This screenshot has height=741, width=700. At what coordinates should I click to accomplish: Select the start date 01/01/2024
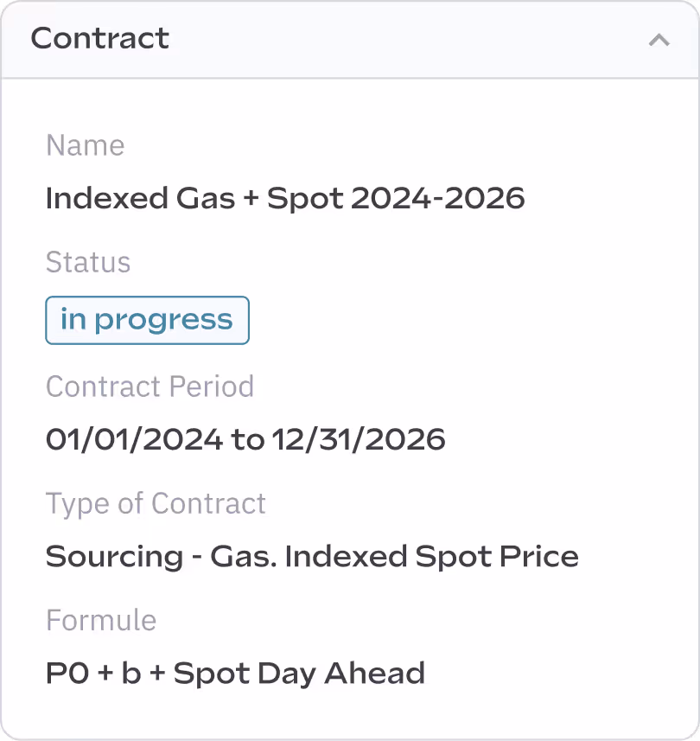(x=134, y=439)
